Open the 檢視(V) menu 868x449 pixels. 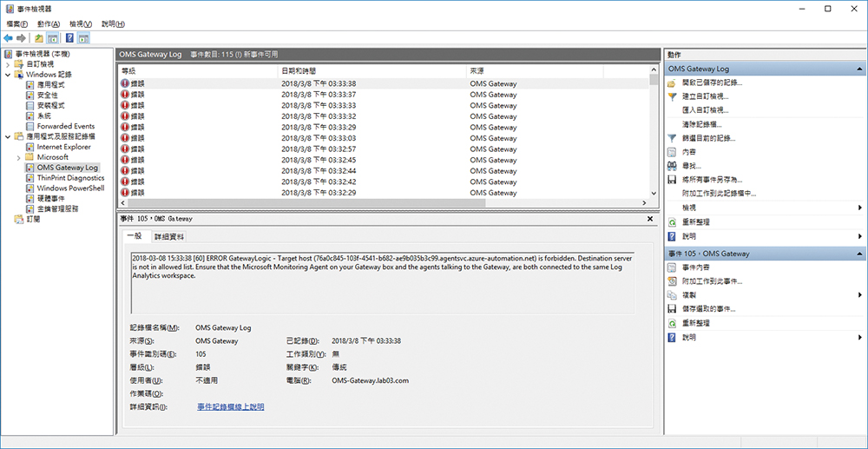pyautogui.click(x=81, y=24)
